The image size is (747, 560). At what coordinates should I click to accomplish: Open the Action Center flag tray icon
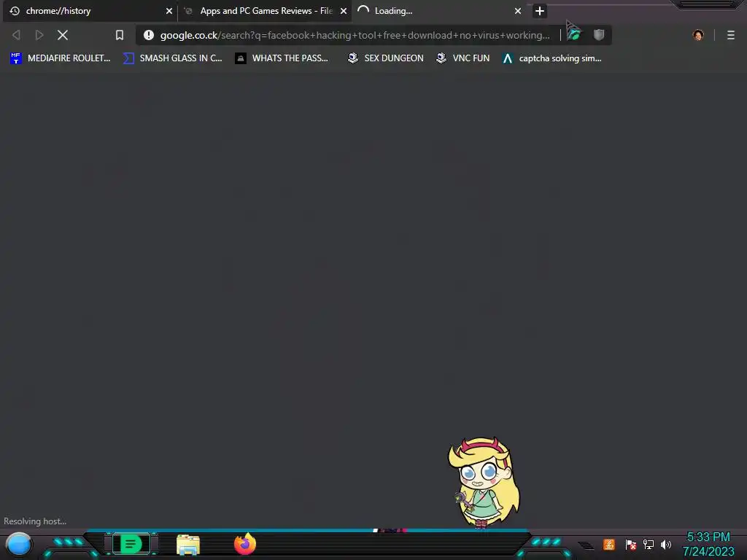coord(630,544)
